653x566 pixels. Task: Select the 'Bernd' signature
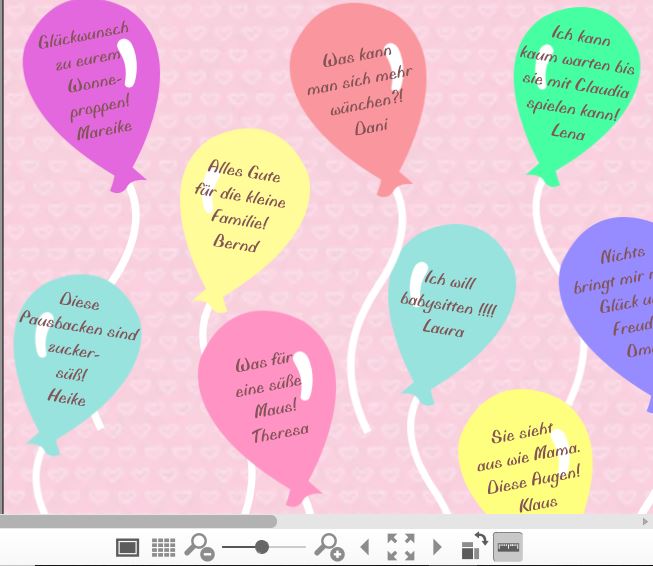tap(236, 242)
